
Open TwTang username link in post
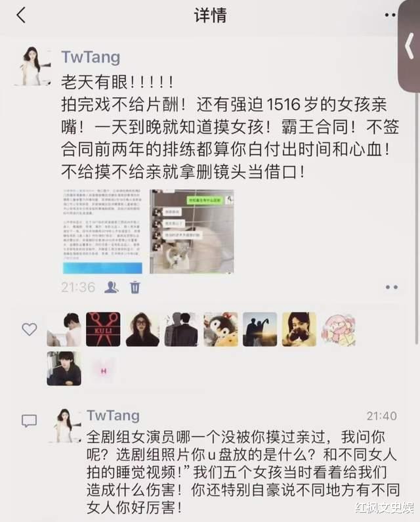pyautogui.click(x=91, y=57)
